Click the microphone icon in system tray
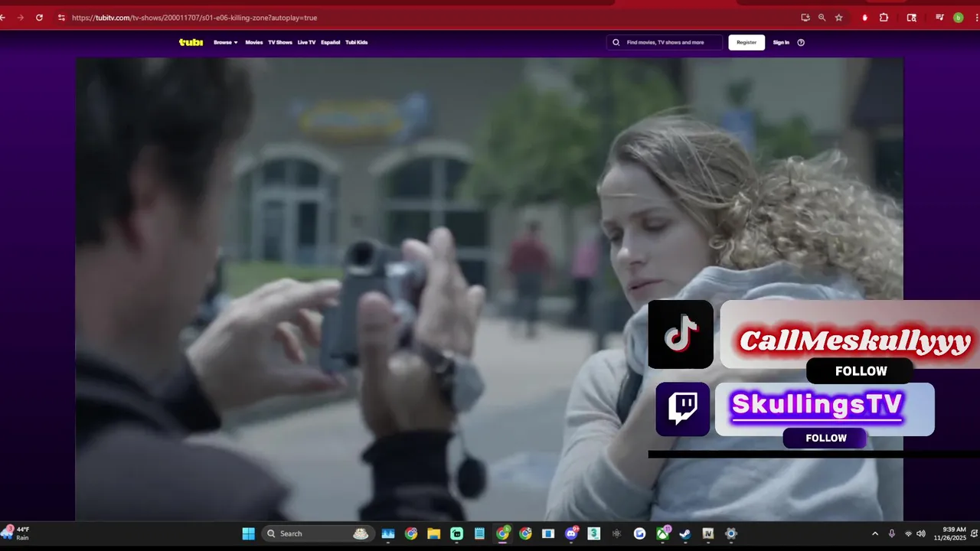 click(x=892, y=533)
